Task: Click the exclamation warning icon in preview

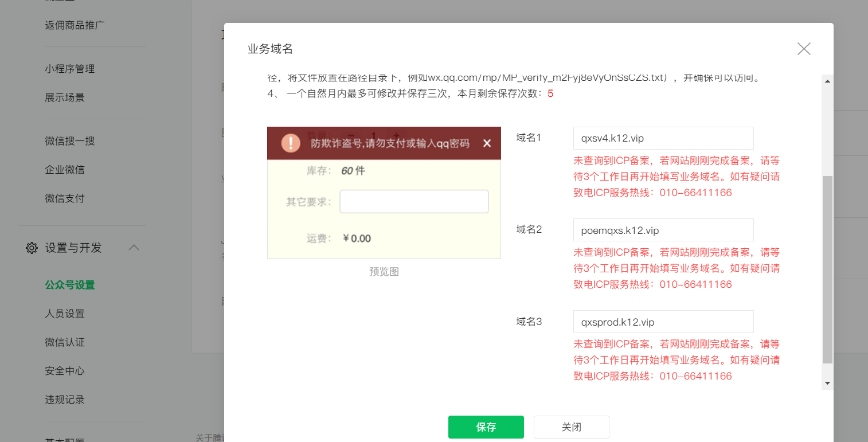Action: point(291,143)
